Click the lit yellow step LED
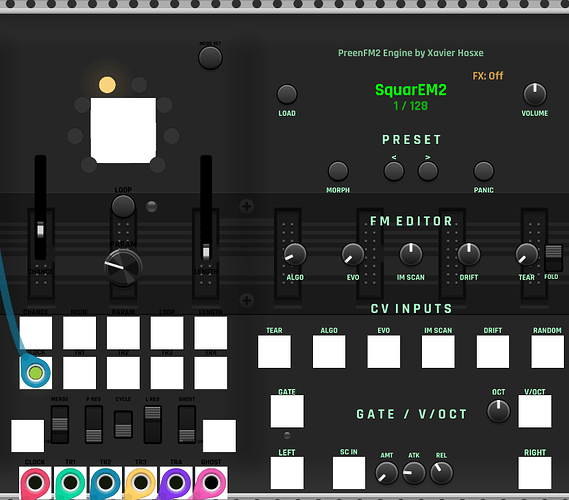 [107, 85]
